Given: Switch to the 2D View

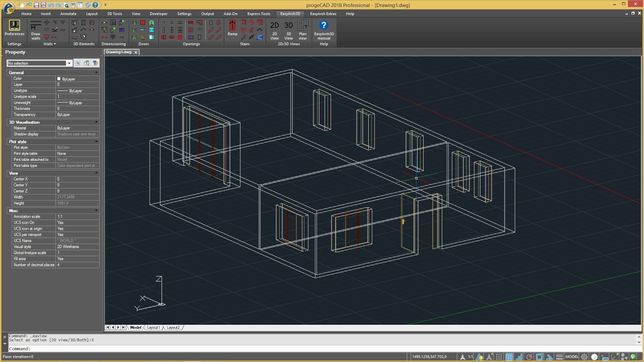Looking at the screenshot, I should (x=274, y=30).
